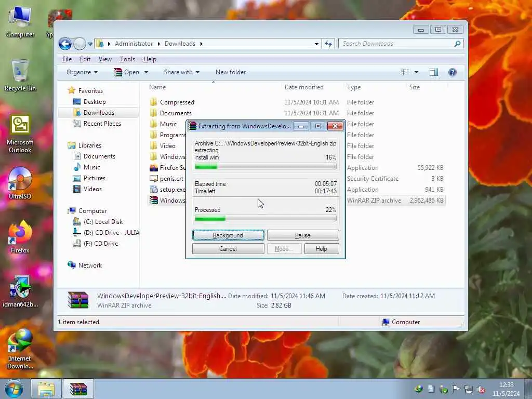Pause the extraction

click(303, 235)
